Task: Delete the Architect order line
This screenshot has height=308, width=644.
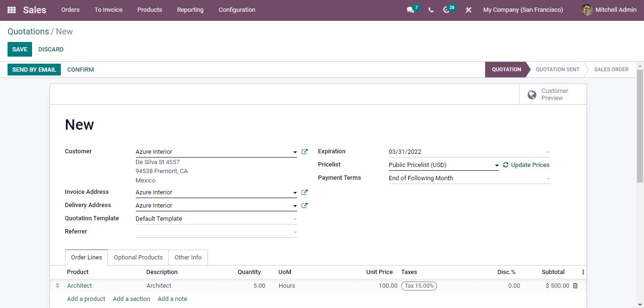Action: click(575, 286)
